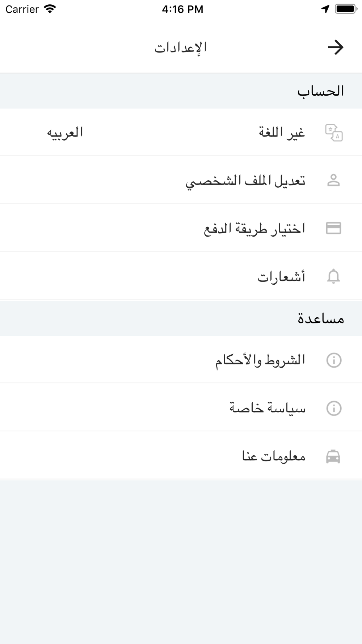
Task: Tap the مساعدة help section header
Action: 321,319
